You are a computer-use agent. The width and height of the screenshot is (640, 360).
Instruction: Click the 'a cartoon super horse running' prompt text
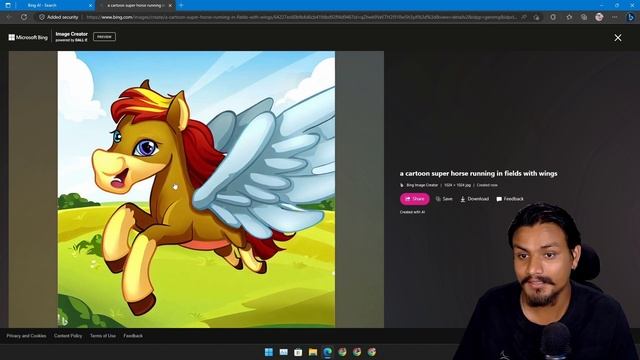coord(478,173)
